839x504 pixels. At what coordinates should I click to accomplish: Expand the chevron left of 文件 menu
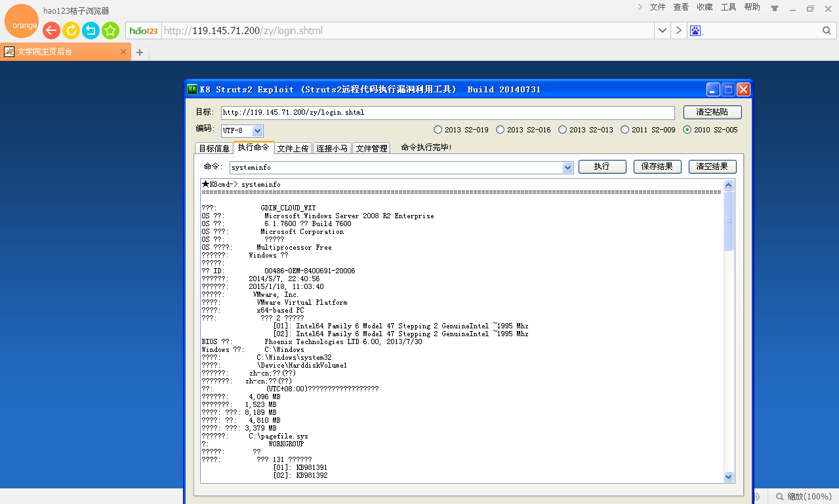640,7
